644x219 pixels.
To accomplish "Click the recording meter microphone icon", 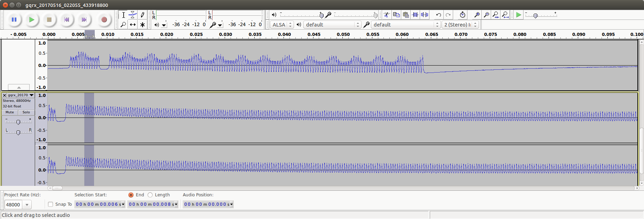I will 213,25.
